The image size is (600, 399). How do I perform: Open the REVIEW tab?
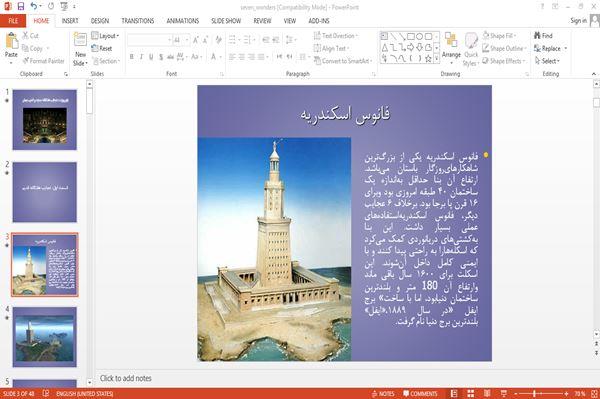click(262, 21)
